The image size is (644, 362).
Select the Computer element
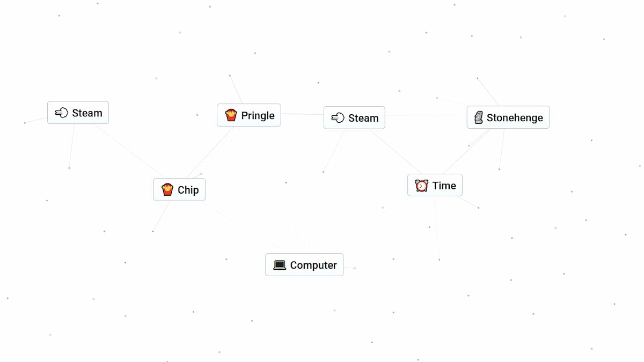tap(304, 264)
